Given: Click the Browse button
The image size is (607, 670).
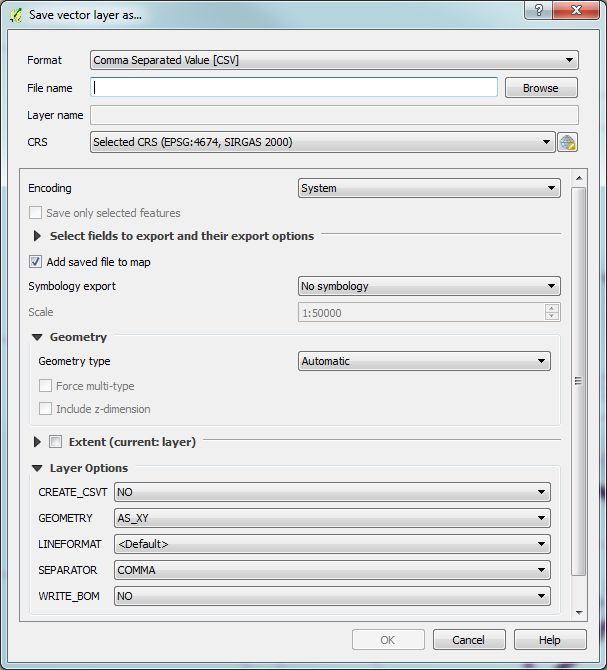Looking at the screenshot, I should coord(541,88).
